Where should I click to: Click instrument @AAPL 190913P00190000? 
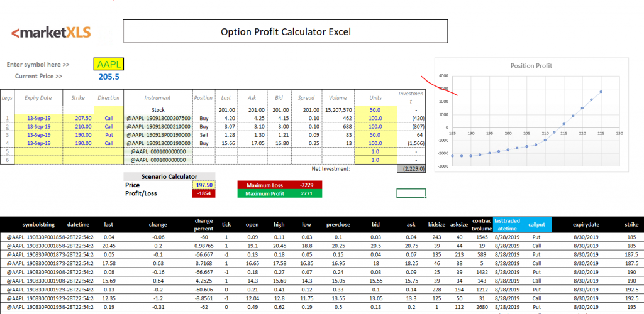pyautogui.click(x=158, y=134)
